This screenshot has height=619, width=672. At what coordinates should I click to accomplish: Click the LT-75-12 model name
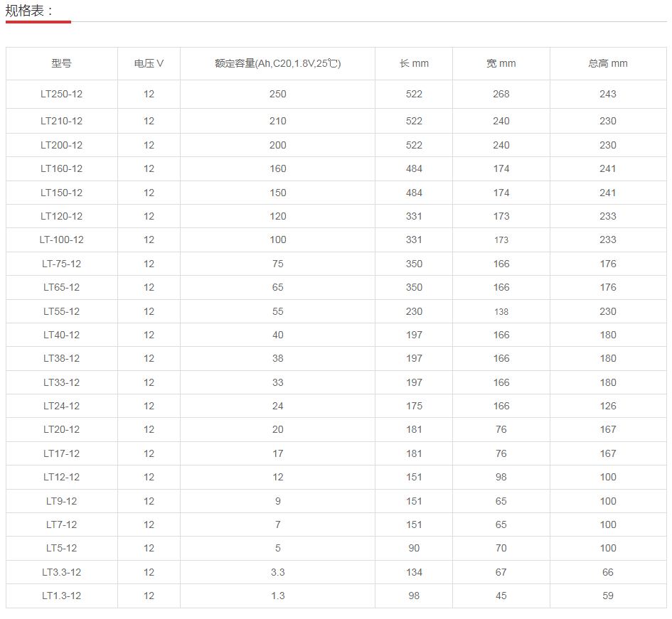[x=60, y=263]
